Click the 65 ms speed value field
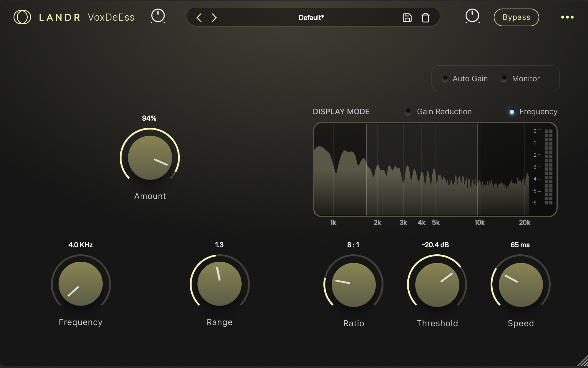Image resolution: width=588 pixels, height=368 pixels. [520, 245]
